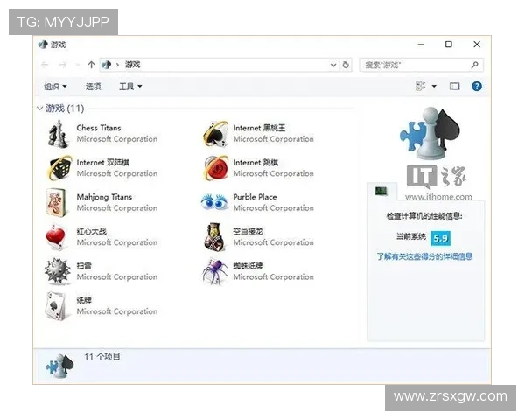Image resolution: width=525 pixels, height=420 pixels.
Task: Click the 游戏 breadcrumb in address bar
Action: tap(133, 65)
